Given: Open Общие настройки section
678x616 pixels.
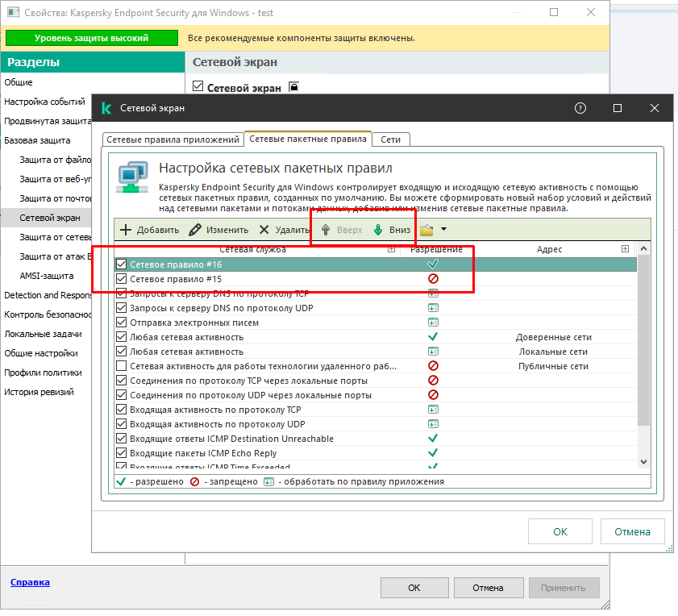Looking at the screenshot, I should pyautogui.click(x=41, y=353).
